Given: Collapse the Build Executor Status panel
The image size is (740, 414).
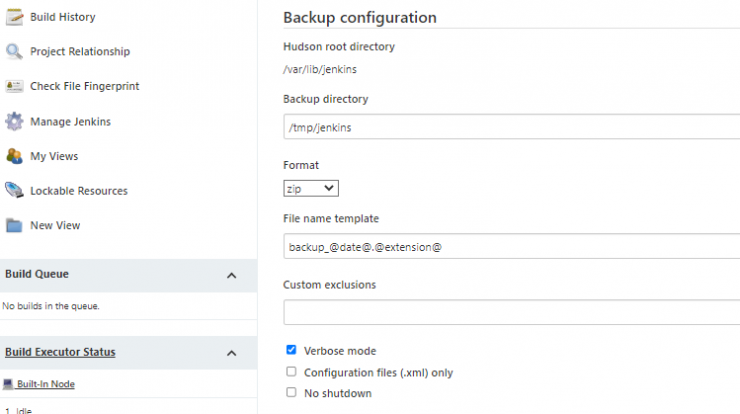Looking at the screenshot, I should point(231,353).
